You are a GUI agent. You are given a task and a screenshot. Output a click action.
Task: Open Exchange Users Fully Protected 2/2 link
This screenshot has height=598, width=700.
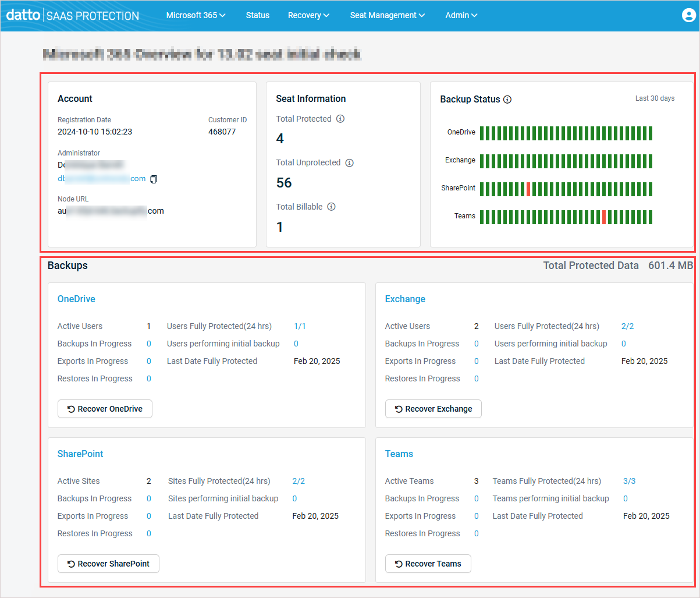(x=627, y=326)
